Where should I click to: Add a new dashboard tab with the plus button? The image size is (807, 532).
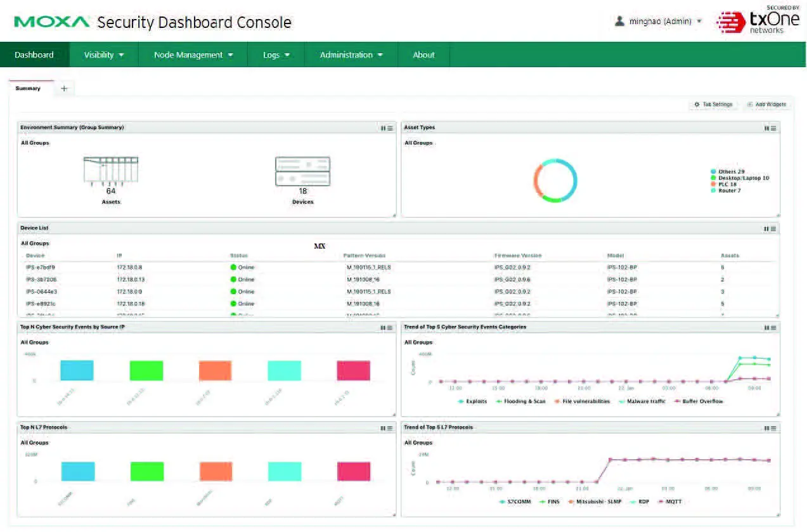click(x=63, y=88)
